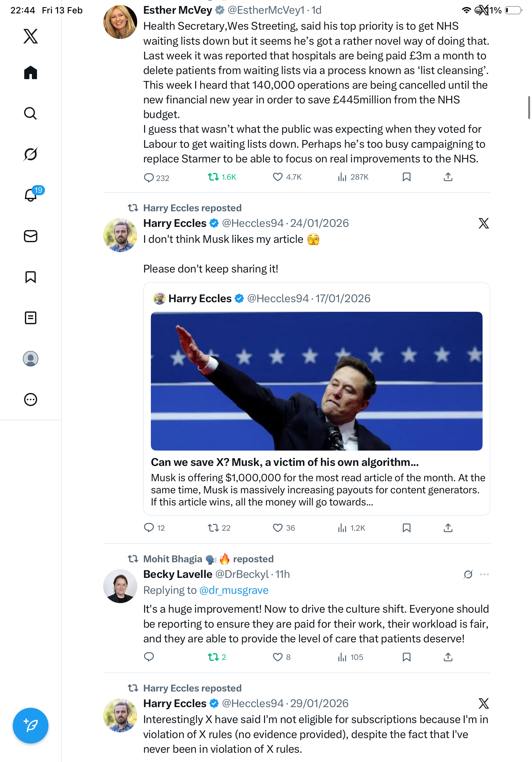
Task: Click the Grok icon on Becky Lavelle's post
Action: point(468,574)
